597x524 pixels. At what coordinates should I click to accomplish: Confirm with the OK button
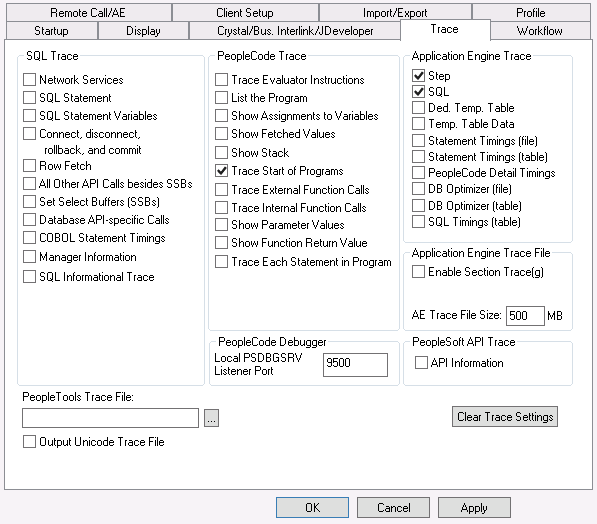coord(312,508)
